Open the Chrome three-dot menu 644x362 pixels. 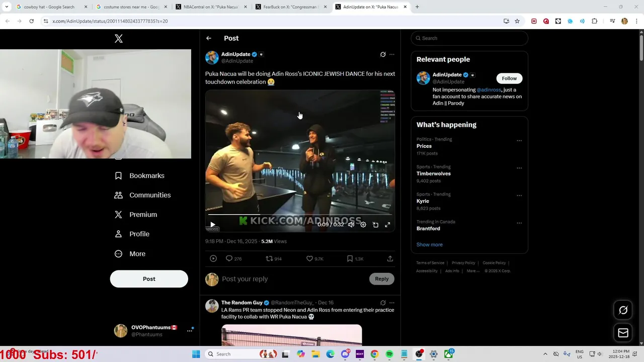636,21
